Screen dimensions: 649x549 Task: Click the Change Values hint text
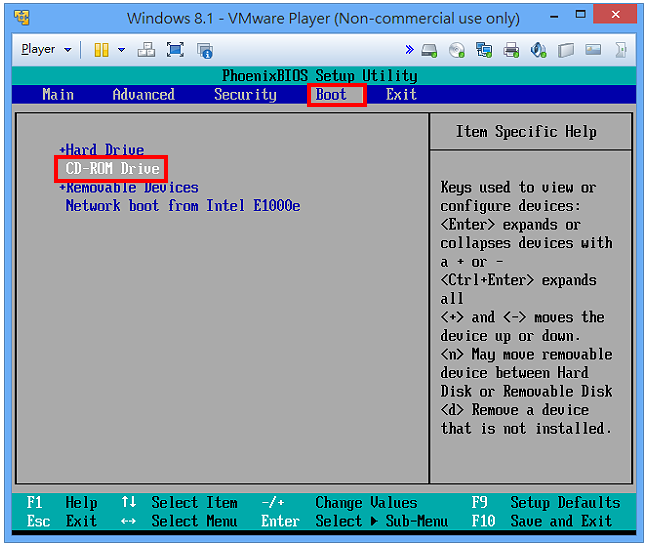(366, 503)
